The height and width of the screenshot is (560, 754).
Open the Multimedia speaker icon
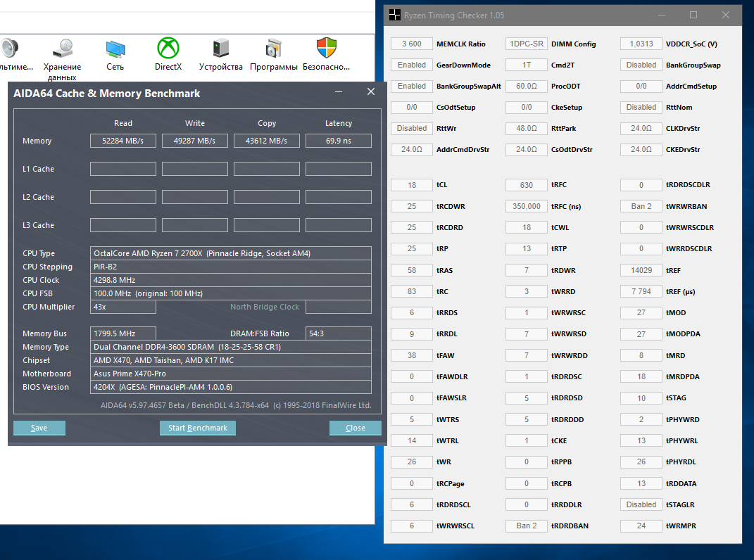(8, 48)
